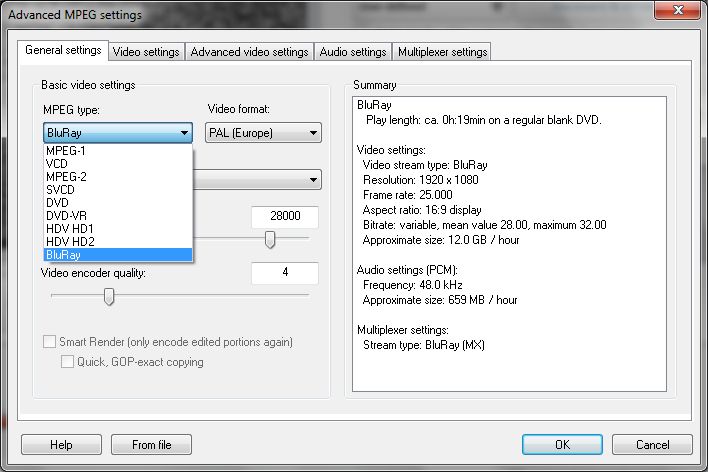708x472 pixels.
Task: Toggle the Quick, GOP-exact copying checkbox
Action: 67,362
